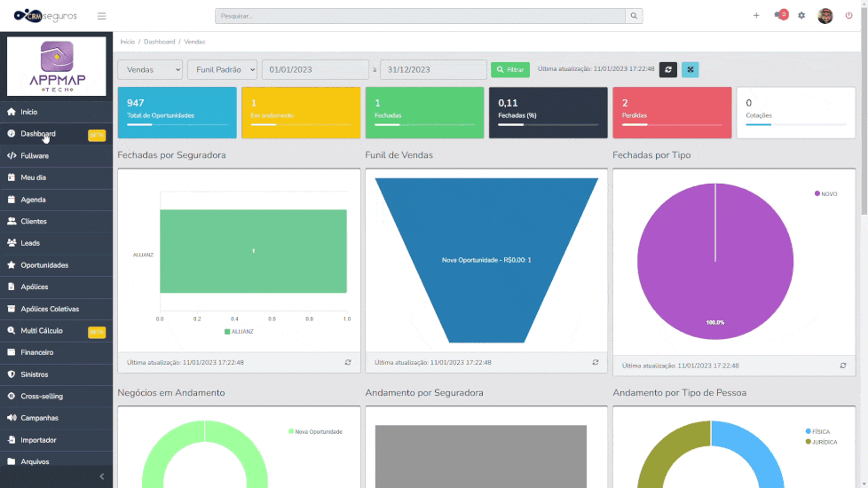Click the Cross-selling sidebar icon
This screenshot has width=868, height=488.
12,396
